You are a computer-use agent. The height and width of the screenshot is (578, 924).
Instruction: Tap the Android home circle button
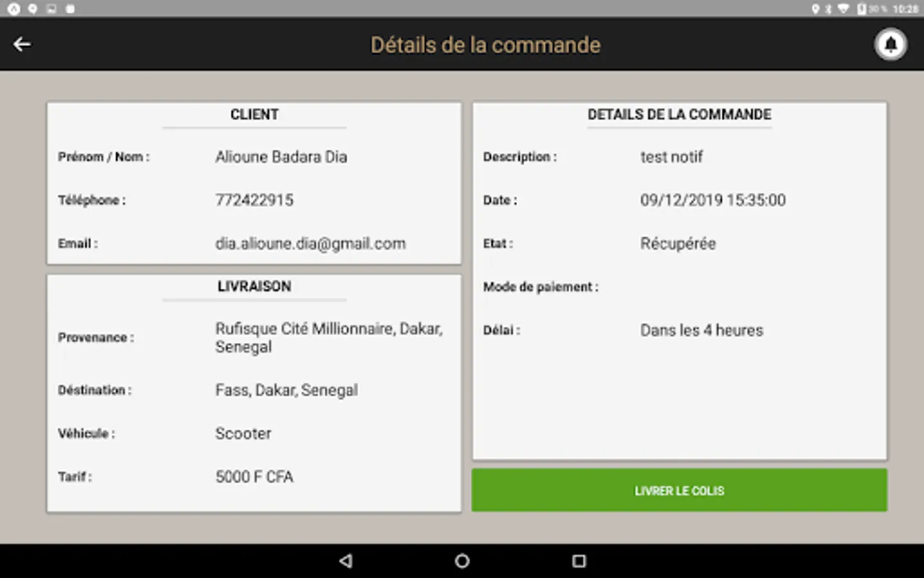(462, 561)
